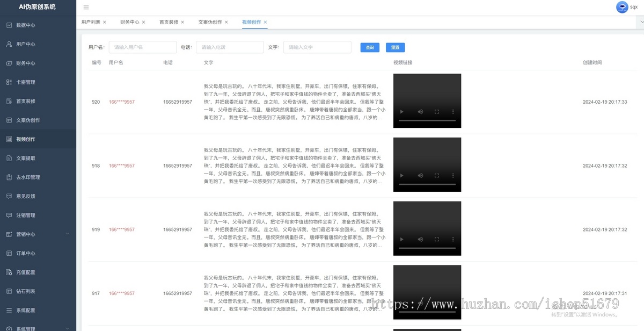Click the 数据中心 sidebar icon
Image resolution: width=644 pixels, height=331 pixels.
pyautogui.click(x=9, y=25)
